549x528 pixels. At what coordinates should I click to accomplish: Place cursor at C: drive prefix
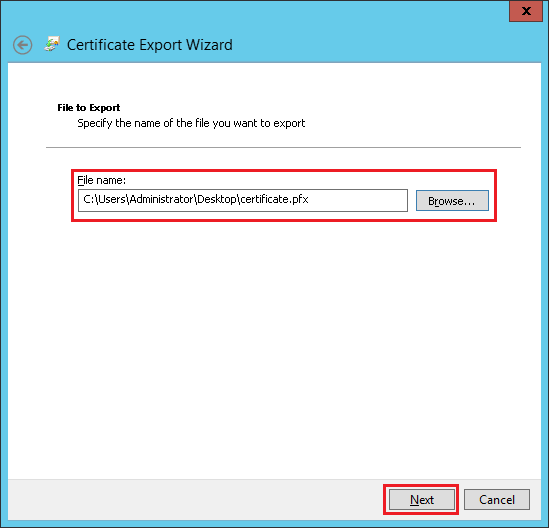88,199
